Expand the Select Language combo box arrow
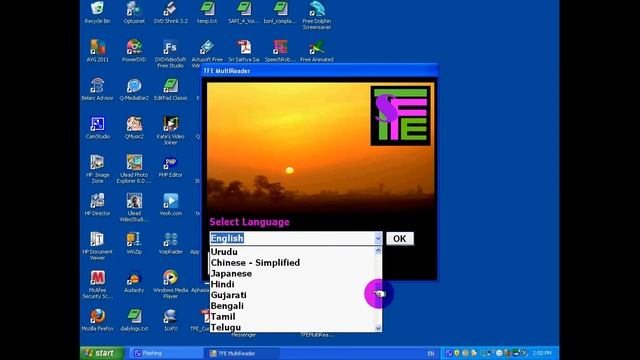 378,238
